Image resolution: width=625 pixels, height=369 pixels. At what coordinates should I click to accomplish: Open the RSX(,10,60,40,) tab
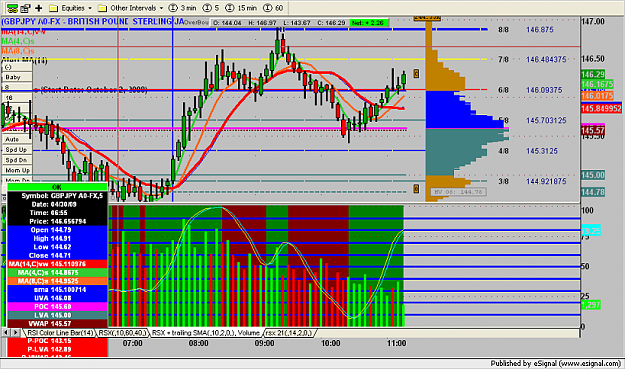[x=122, y=332]
